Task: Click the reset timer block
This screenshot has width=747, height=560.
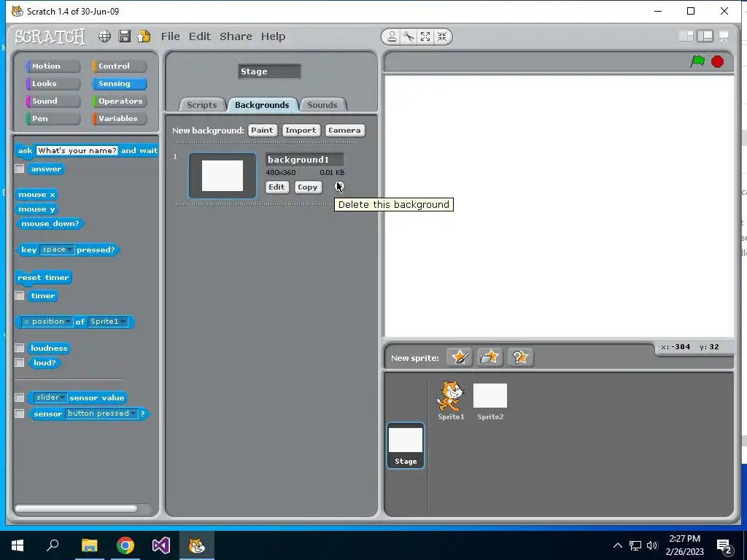Action: coord(43,277)
